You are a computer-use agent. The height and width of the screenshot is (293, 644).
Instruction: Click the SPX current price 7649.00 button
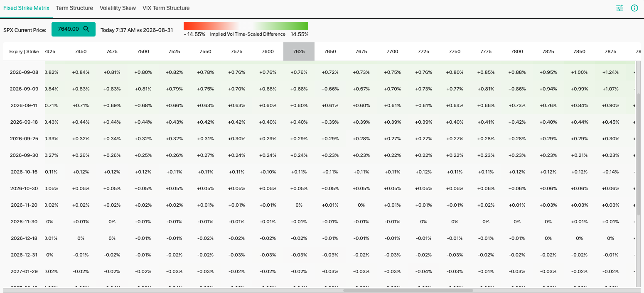74,29
